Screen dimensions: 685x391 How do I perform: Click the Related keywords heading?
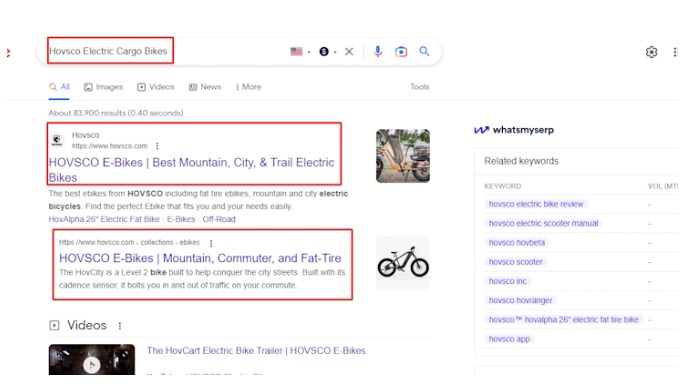pos(521,161)
